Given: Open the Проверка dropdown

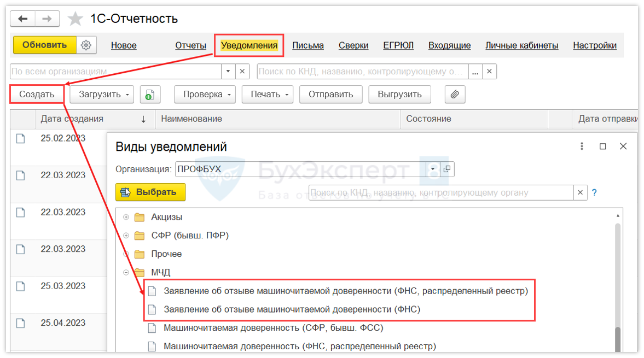Looking at the screenshot, I should pos(205,95).
